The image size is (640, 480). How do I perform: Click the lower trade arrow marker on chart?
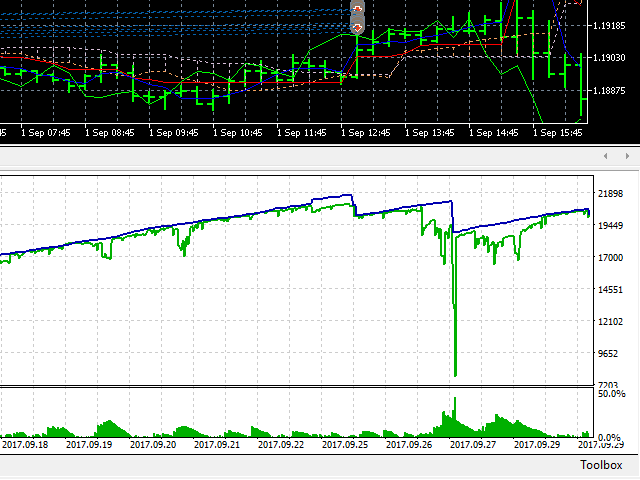coord(358,28)
